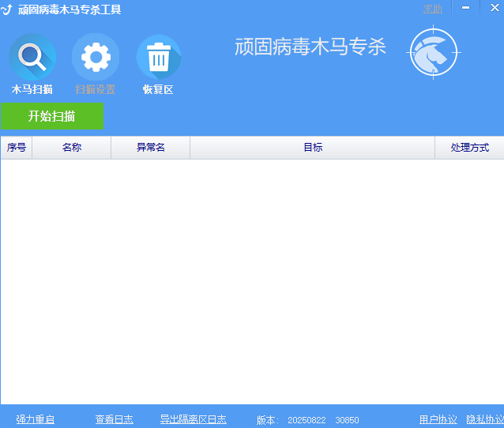Sort by 处理方式 column header

[x=469, y=148]
